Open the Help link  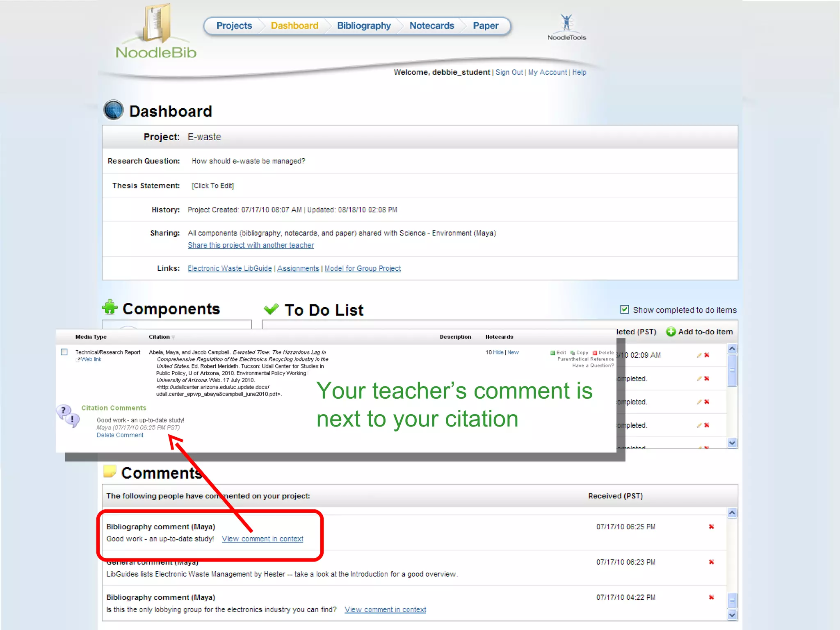579,72
